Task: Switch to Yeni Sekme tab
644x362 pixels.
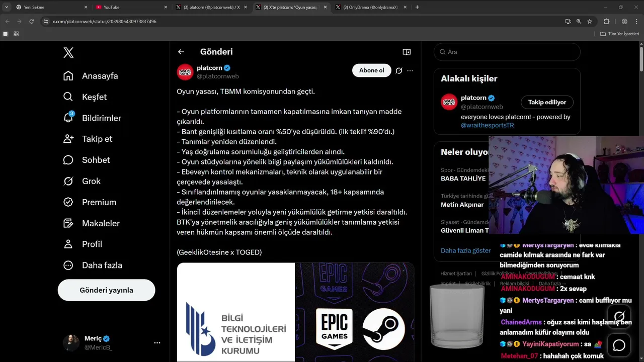Action: [49, 7]
